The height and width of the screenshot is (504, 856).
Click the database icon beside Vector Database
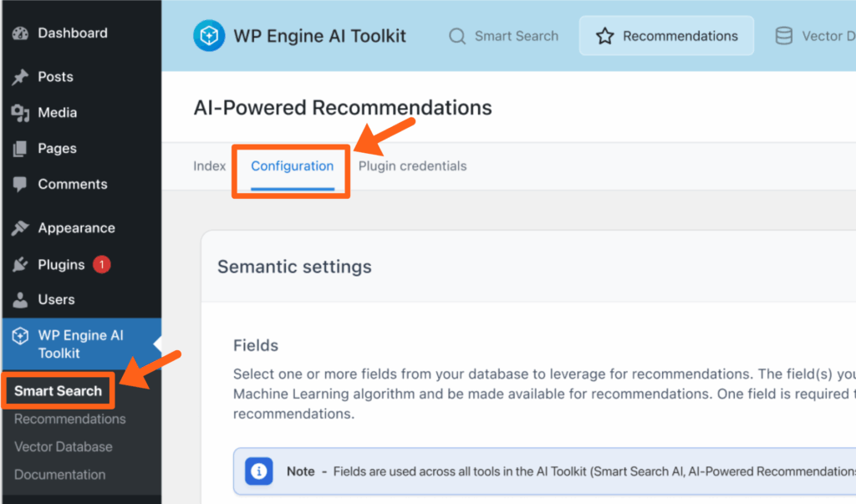pos(783,35)
